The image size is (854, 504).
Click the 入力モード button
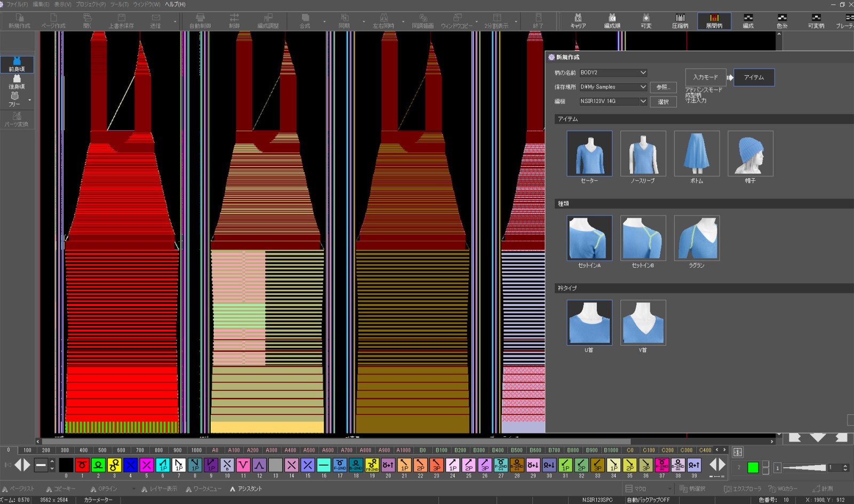[706, 77]
